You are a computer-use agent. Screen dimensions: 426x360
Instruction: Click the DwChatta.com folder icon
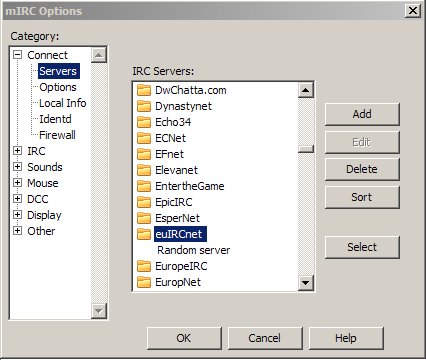click(144, 90)
